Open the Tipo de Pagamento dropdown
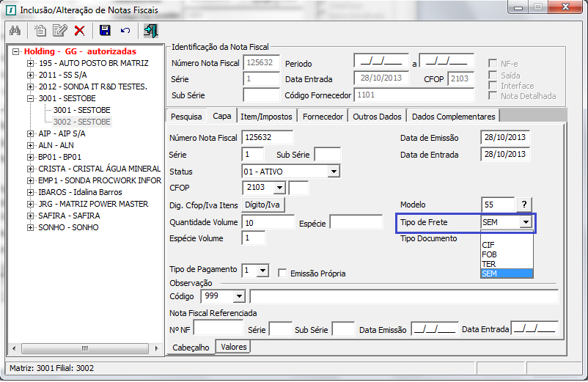The image size is (588, 382). pyautogui.click(x=262, y=271)
